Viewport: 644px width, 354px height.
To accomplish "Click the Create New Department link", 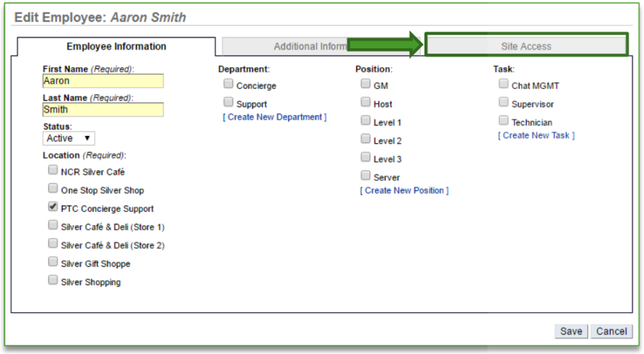I will click(x=275, y=117).
